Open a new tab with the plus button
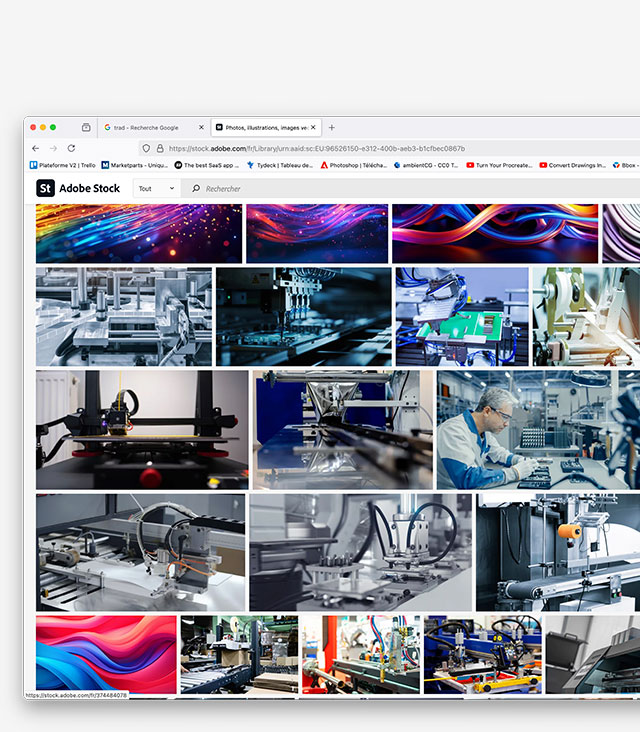This screenshot has width=640, height=732. point(331,127)
